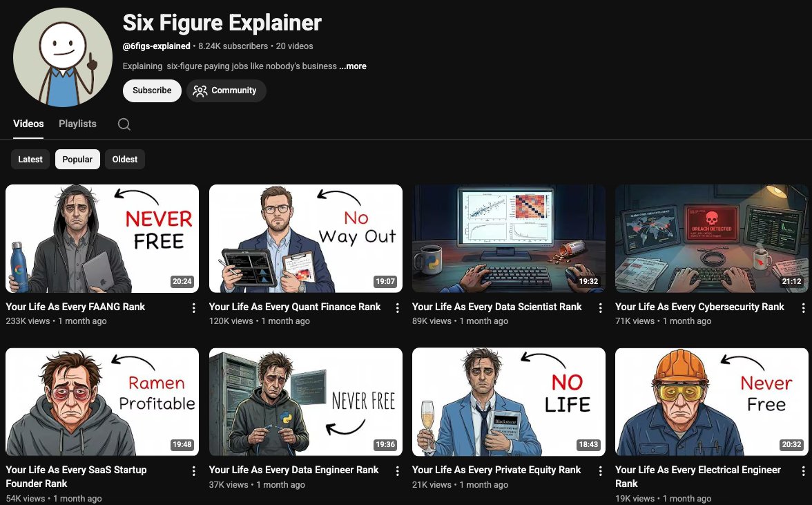Click '37K views' under Data Engineer video
This screenshot has width=812, height=505.
point(229,485)
